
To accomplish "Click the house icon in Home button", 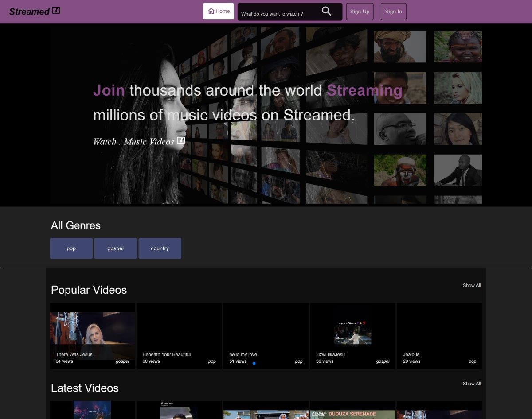I will [211, 12].
